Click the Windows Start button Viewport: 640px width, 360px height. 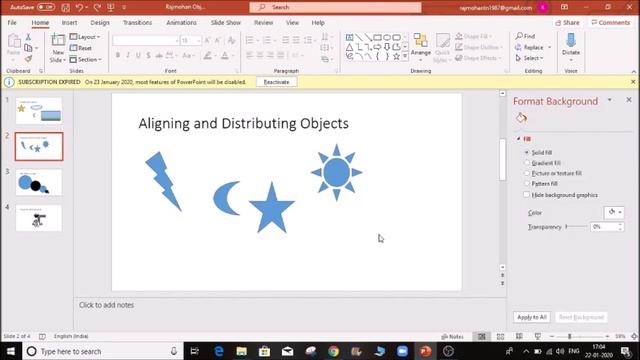11,351
